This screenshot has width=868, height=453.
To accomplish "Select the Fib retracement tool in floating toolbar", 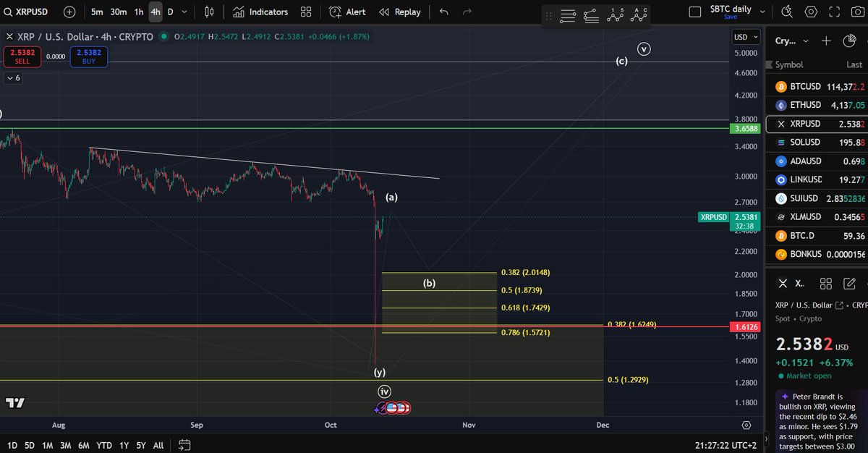I will 592,15.
